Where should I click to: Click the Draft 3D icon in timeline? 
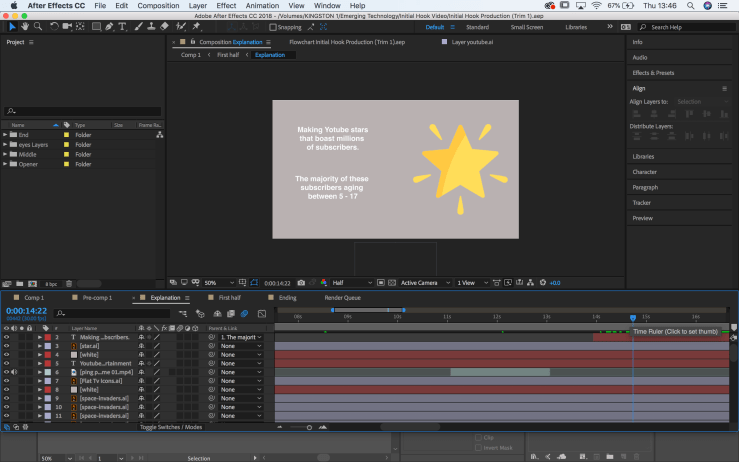coord(200,314)
